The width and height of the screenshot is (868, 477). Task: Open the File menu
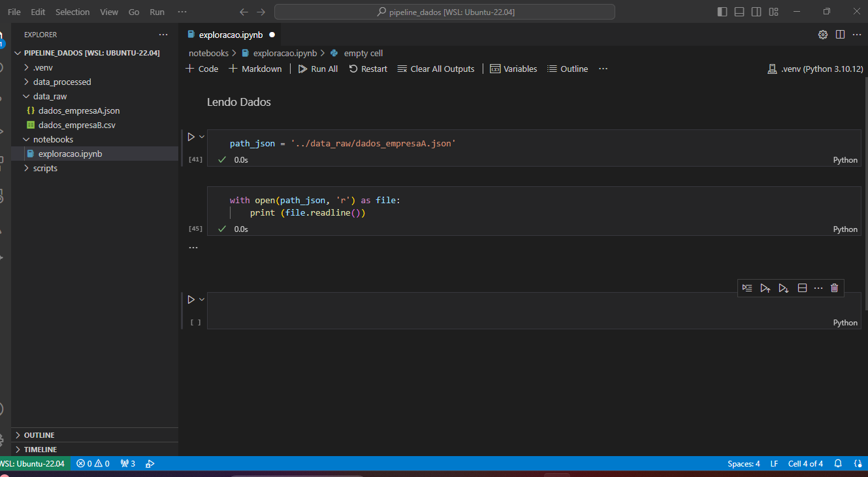(14, 12)
